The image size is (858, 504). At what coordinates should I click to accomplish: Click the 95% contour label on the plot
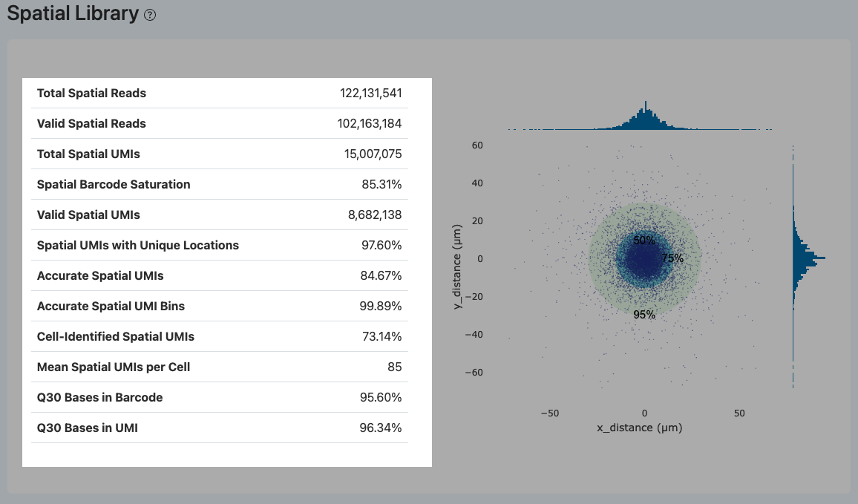click(x=643, y=315)
